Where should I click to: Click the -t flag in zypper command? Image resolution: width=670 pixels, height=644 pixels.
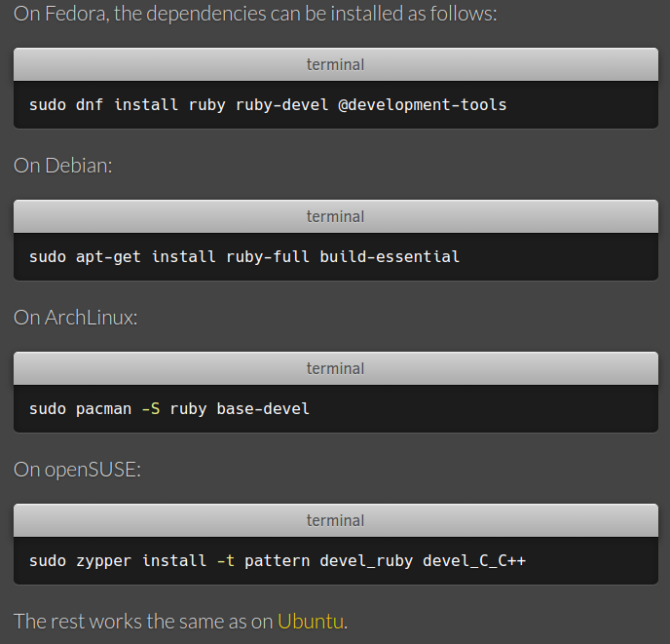(x=226, y=561)
